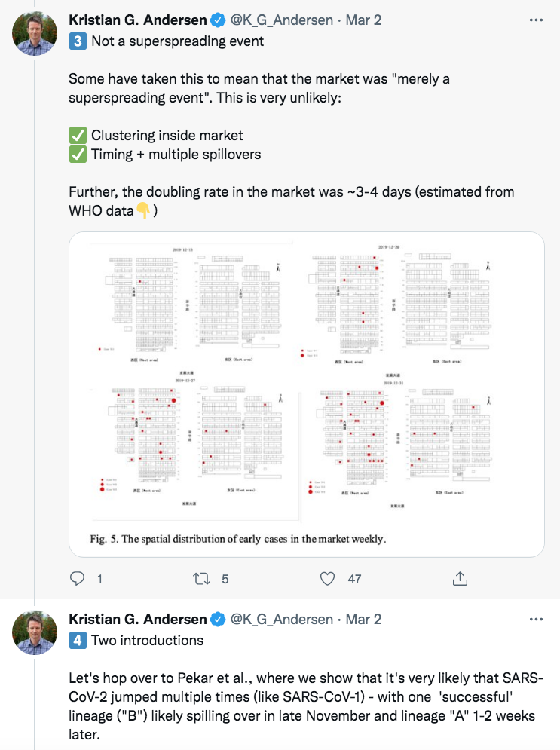Click the retweet count of 5
The height and width of the screenshot is (750, 560).
coord(225,579)
